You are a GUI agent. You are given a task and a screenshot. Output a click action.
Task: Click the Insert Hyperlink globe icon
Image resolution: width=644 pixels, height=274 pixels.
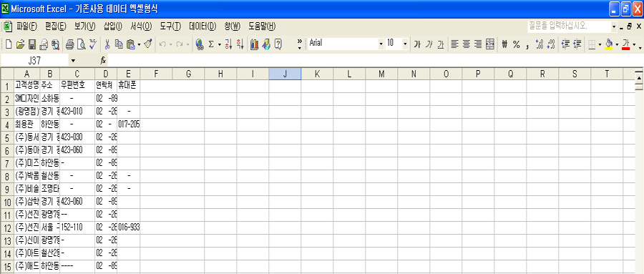coord(200,44)
